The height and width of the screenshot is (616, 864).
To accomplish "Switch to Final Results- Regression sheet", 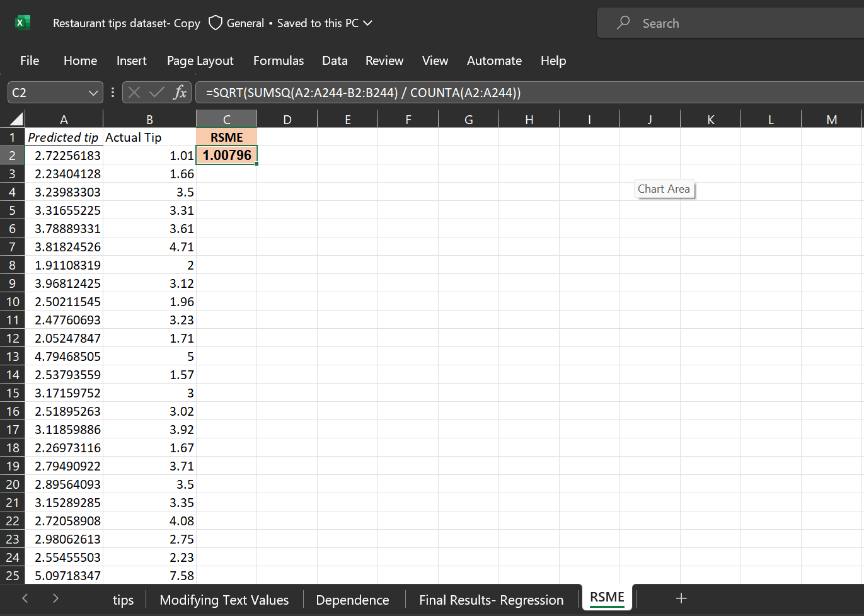I will click(491, 600).
